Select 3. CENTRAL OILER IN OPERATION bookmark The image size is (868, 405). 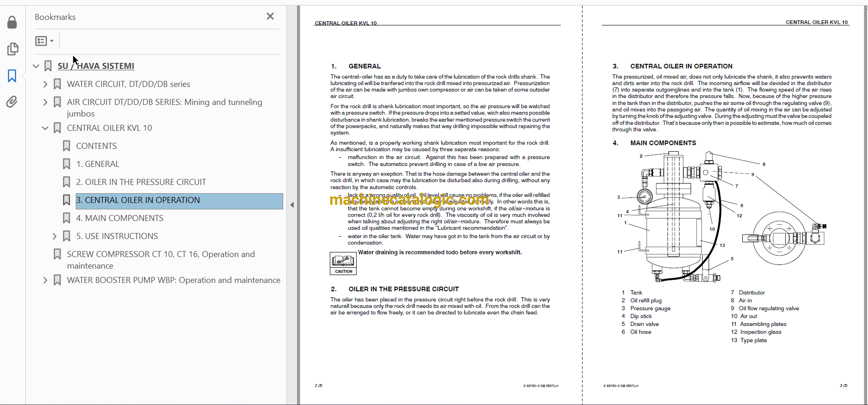pyautogui.click(x=179, y=201)
